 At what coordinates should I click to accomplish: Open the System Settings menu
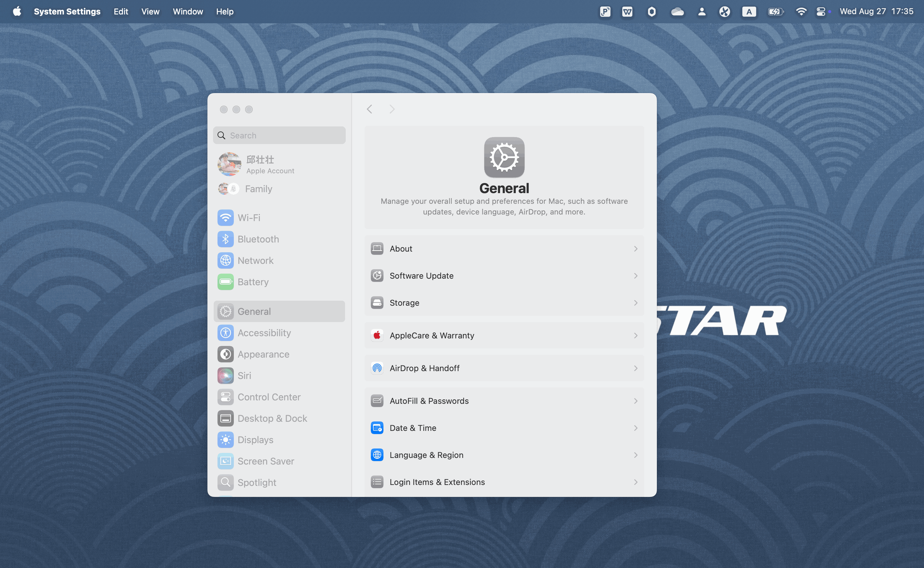tap(67, 11)
